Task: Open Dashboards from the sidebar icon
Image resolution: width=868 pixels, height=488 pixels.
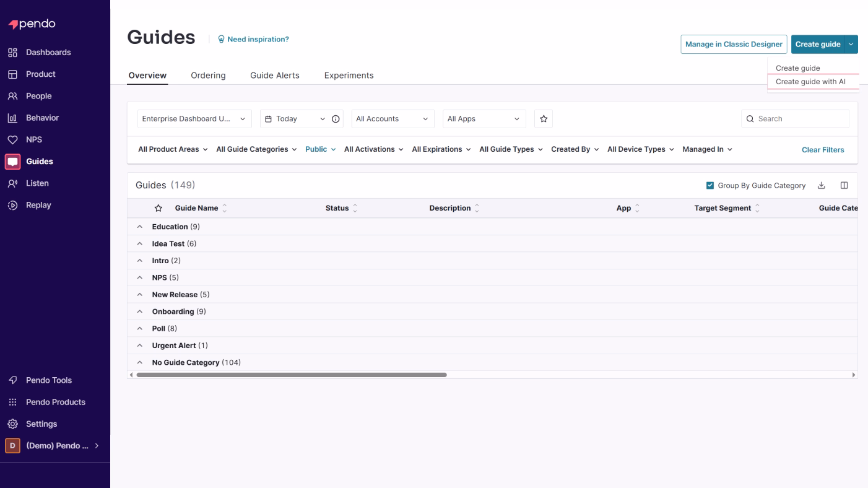Action: coord(12,53)
